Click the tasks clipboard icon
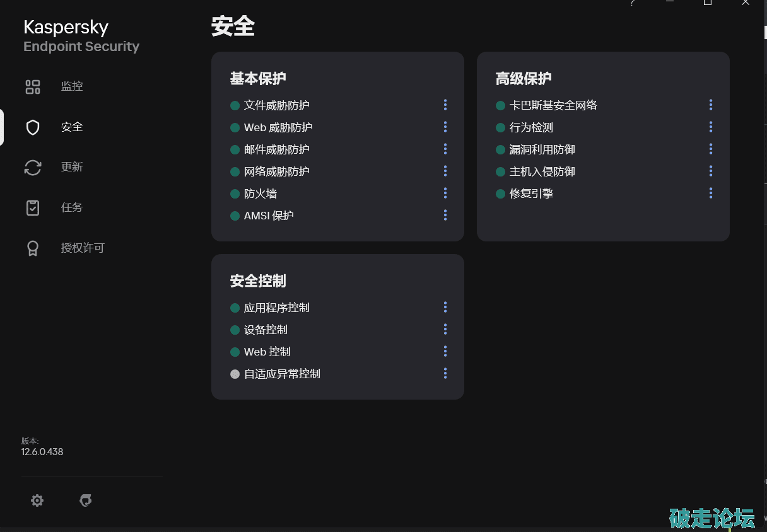767x532 pixels. (x=33, y=208)
